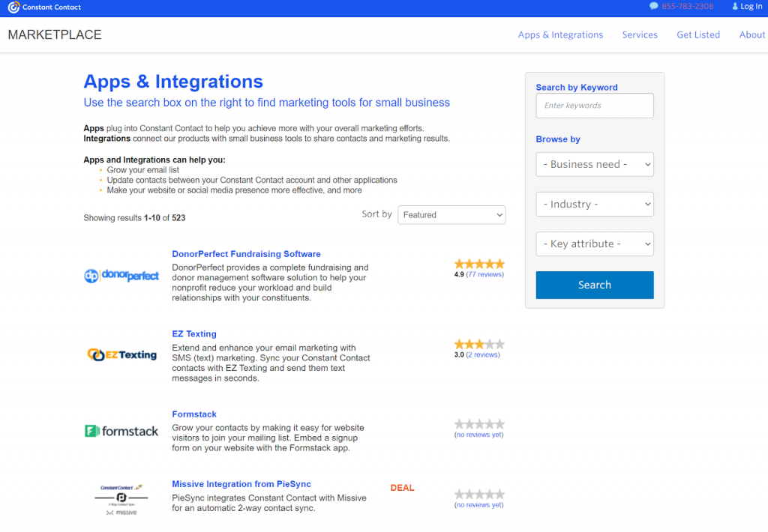Open DonorPerfect Fundraising Software title link
Screen dimensions: 768x532
[x=246, y=254]
